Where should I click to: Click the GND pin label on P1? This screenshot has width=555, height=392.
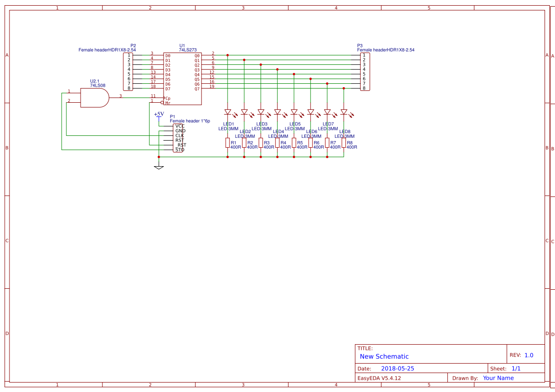tap(181, 131)
